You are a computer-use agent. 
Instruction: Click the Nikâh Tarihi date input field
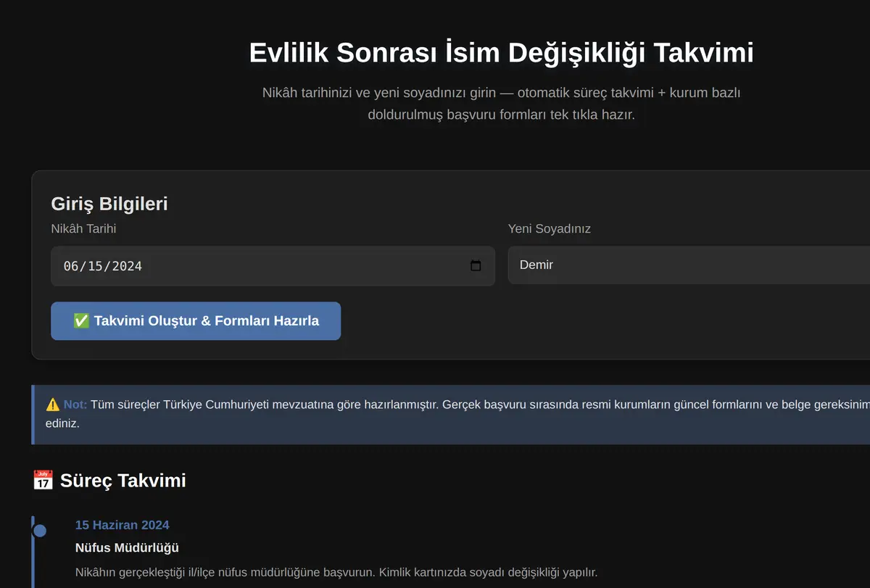click(x=273, y=265)
